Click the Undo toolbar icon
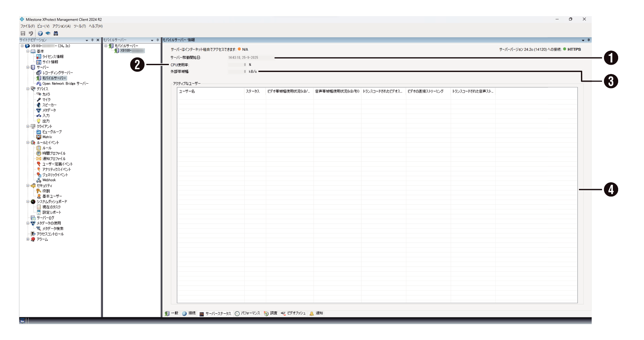Screen dimensions: 644x340 click(x=31, y=34)
